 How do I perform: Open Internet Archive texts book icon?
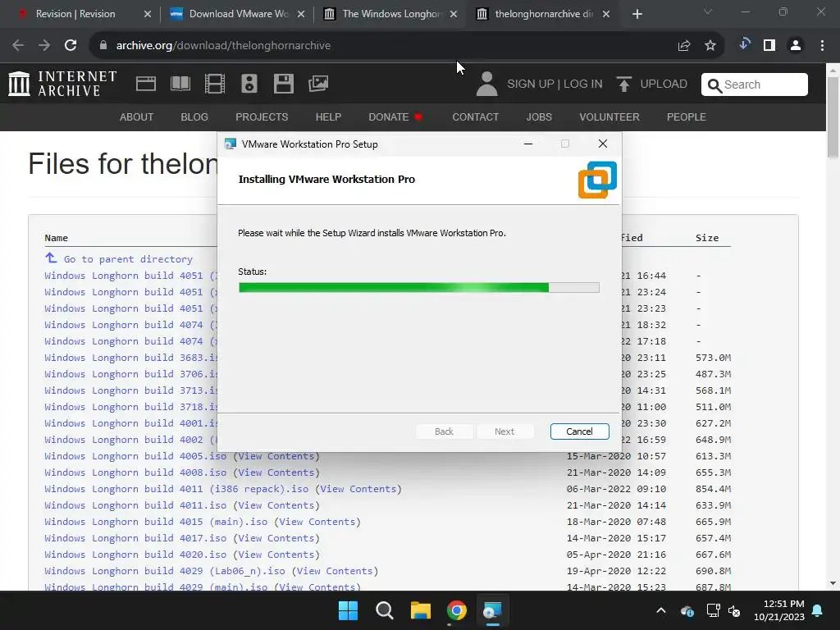click(x=180, y=84)
